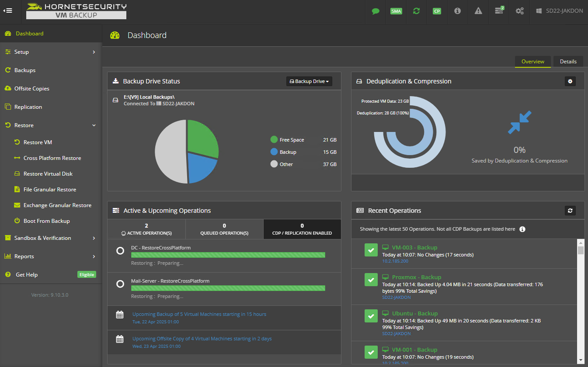
Task: Expand Sandbox & Verification in the sidebar
Action: pos(51,238)
